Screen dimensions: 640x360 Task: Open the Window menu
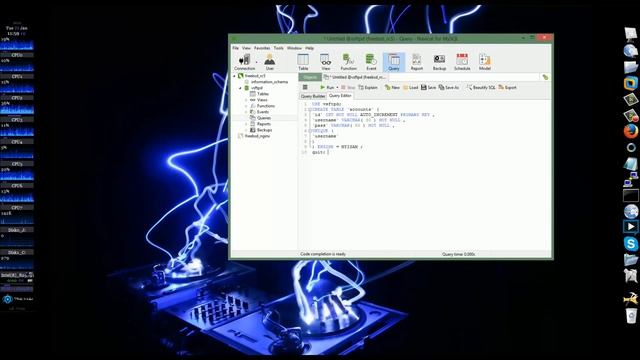tap(294, 48)
